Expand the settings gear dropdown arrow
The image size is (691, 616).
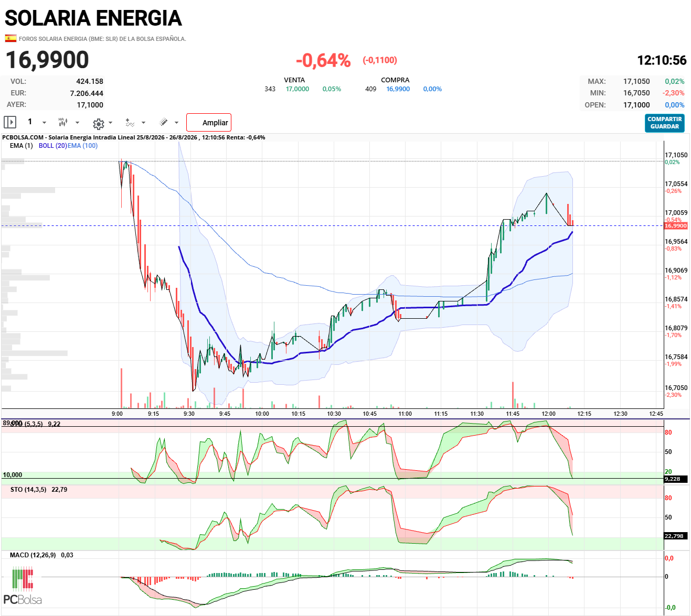click(x=110, y=123)
